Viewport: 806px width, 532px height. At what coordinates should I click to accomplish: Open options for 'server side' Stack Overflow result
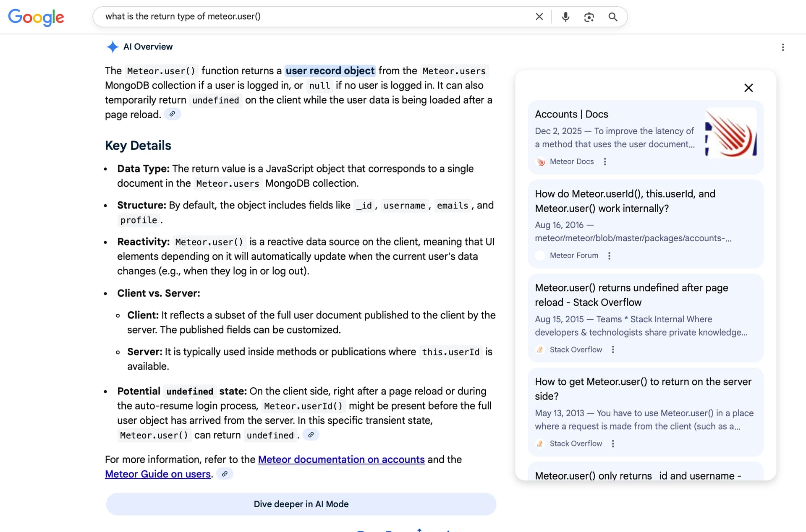[x=613, y=444]
